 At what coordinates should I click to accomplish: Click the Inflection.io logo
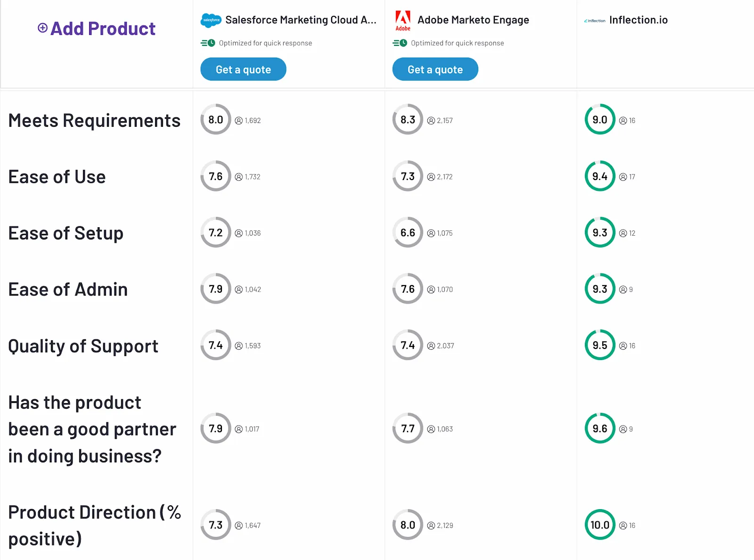595,21
